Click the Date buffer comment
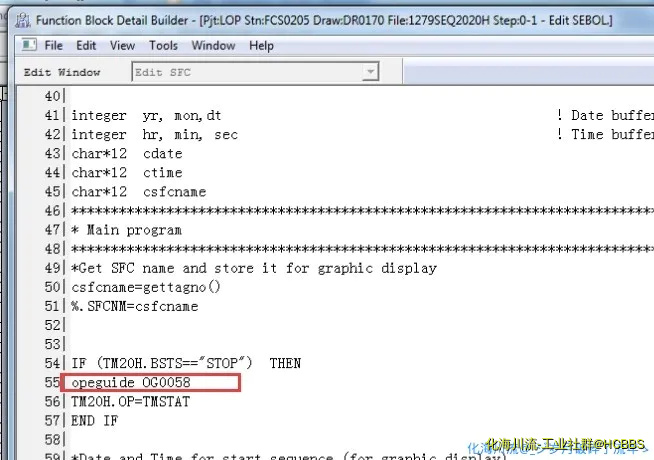 [605, 116]
